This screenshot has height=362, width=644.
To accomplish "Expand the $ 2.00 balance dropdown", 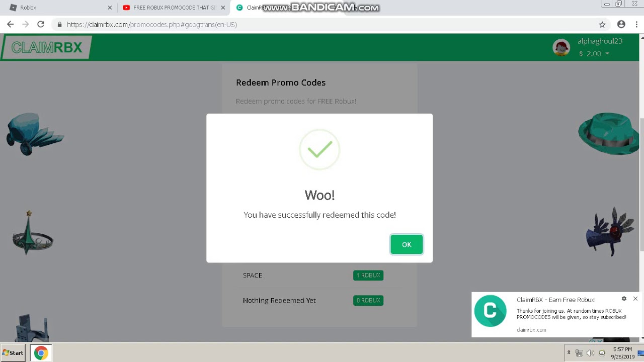I will [x=594, y=53].
